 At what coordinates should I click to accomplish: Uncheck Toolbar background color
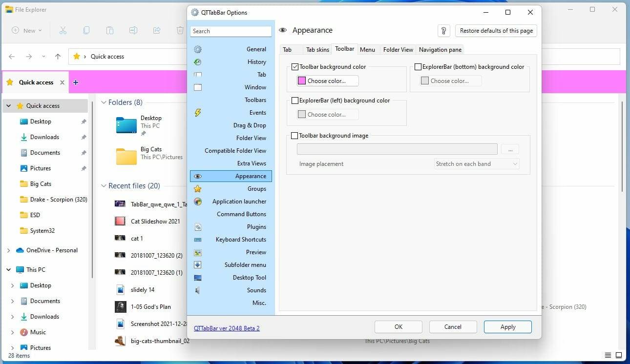295,66
